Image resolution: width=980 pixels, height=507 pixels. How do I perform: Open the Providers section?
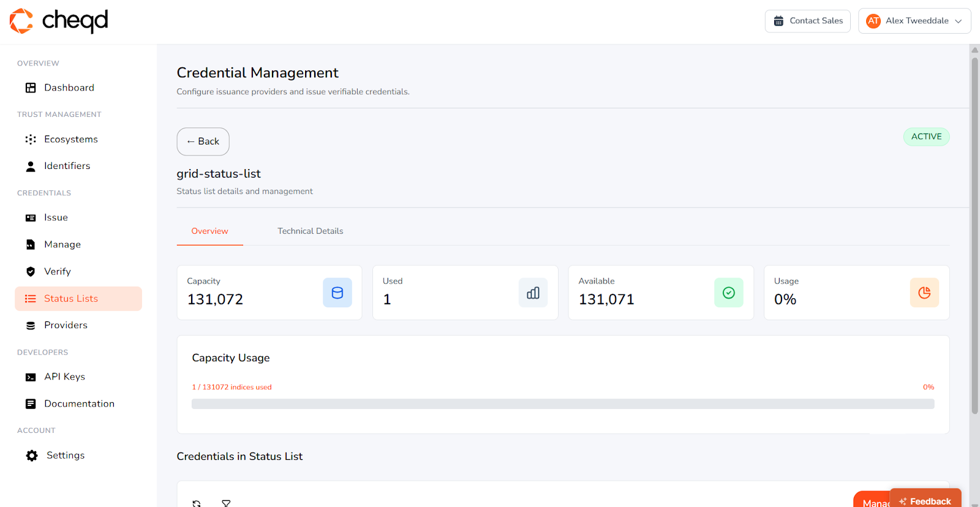point(66,325)
